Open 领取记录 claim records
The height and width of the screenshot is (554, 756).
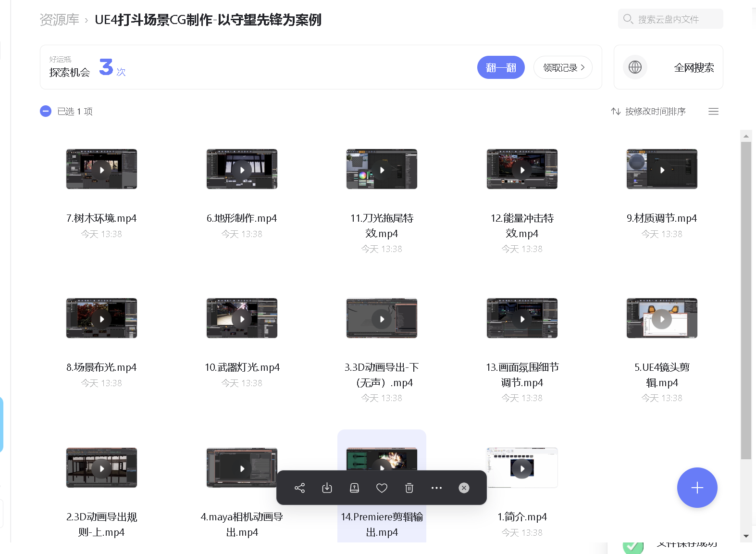click(563, 68)
